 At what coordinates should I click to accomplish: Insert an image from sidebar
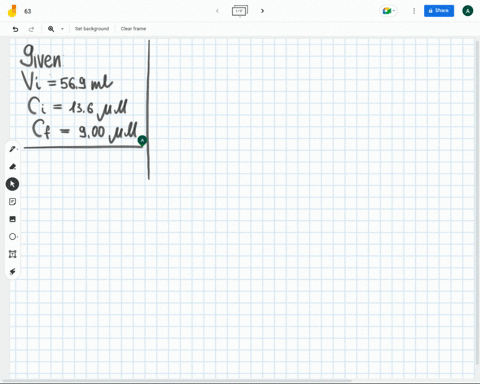click(13, 219)
